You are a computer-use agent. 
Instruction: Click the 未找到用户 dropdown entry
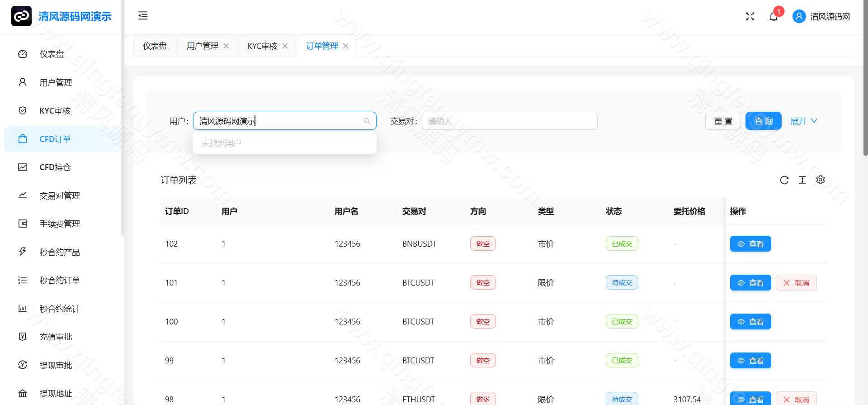(284, 143)
